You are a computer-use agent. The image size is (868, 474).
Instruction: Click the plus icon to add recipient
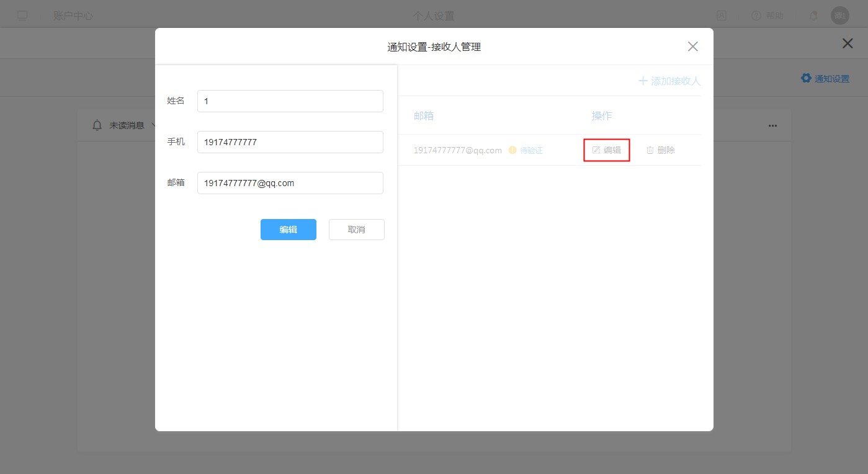(x=643, y=81)
